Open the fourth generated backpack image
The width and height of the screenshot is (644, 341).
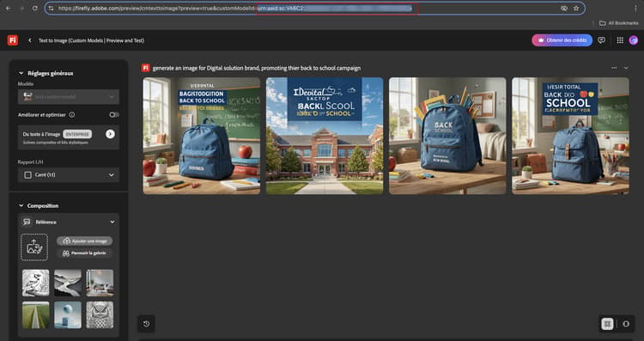tap(570, 136)
